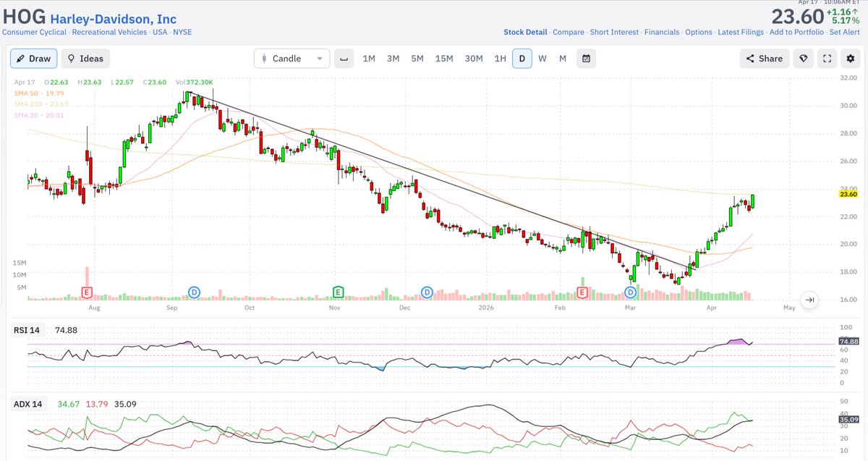Click the USA country link

tap(160, 33)
